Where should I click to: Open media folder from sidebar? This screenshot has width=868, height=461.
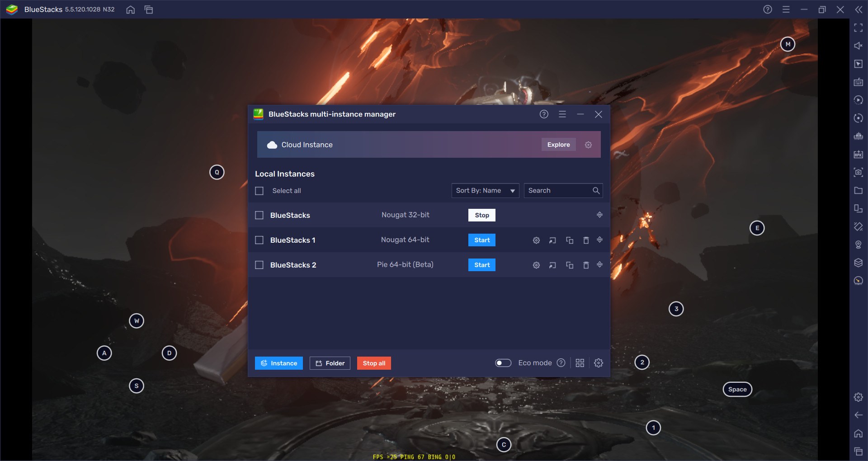[x=859, y=191]
